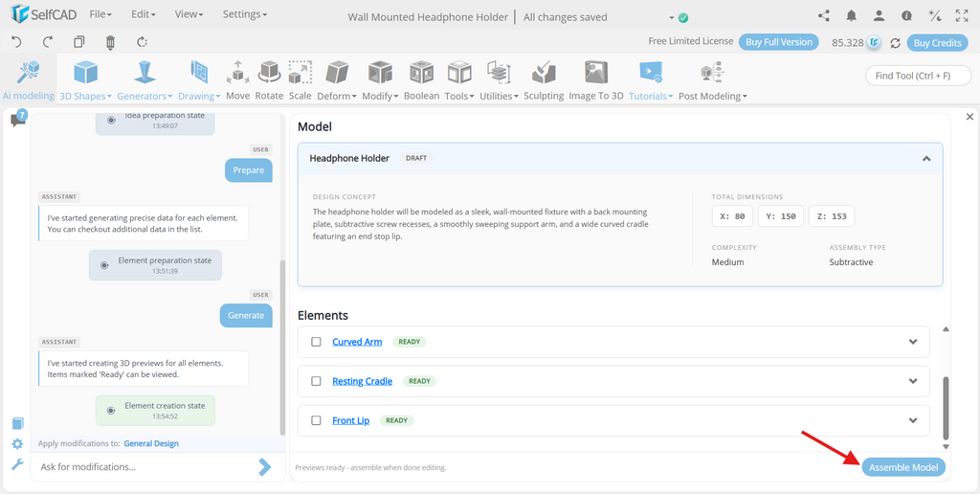The height and width of the screenshot is (494, 980).
Task: Open the View menu
Action: pos(189,13)
